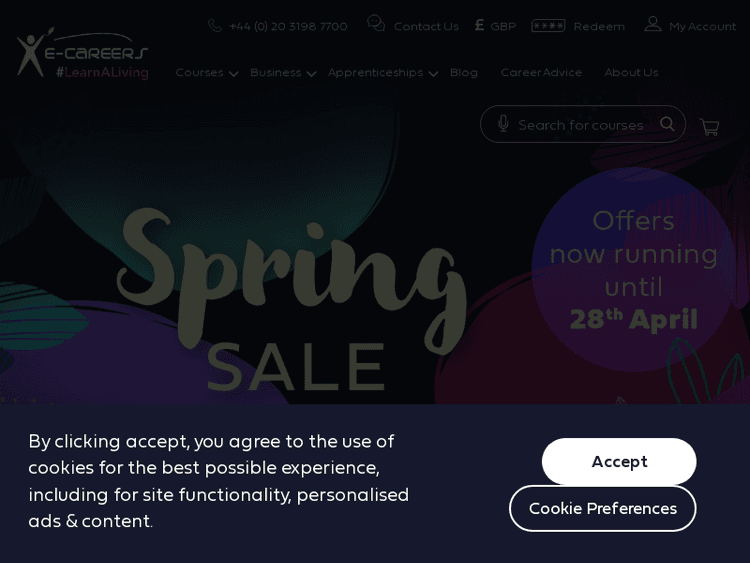Open Cookie Preferences
This screenshot has width=750, height=563.
click(602, 508)
